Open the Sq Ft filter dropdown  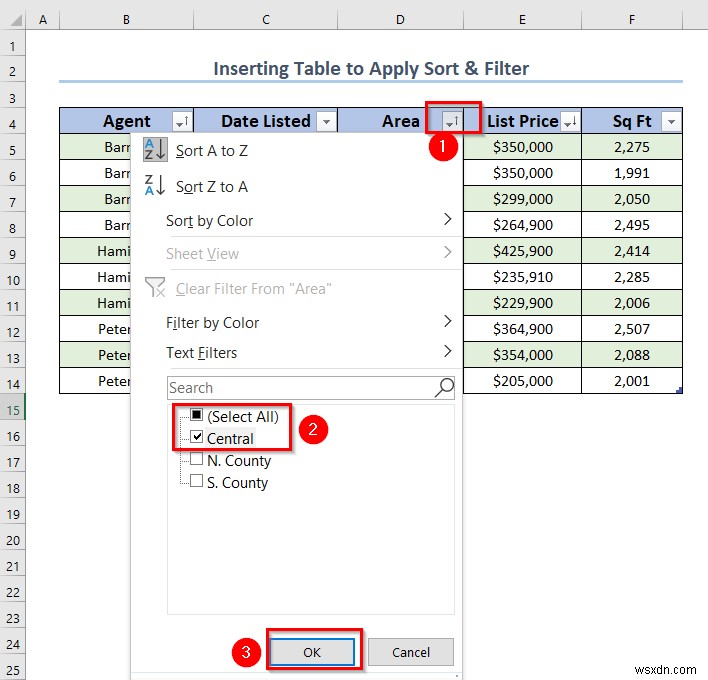pyautogui.click(x=671, y=121)
